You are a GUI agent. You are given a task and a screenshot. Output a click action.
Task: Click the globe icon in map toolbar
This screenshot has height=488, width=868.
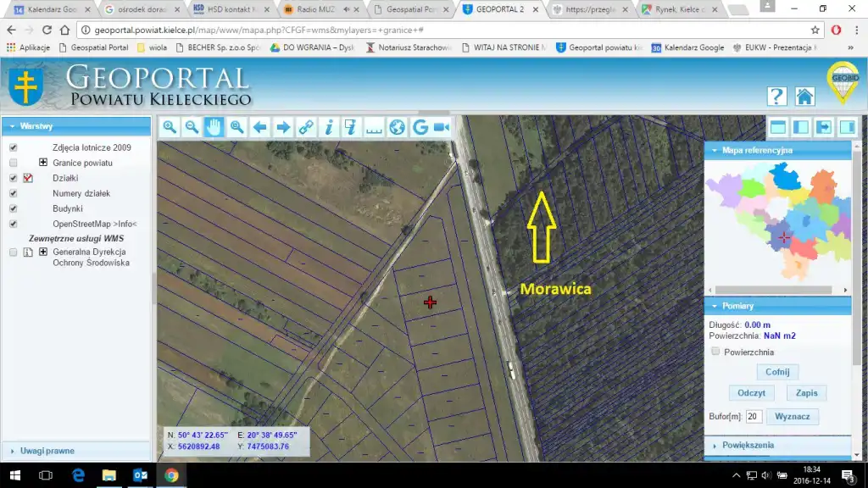(397, 127)
